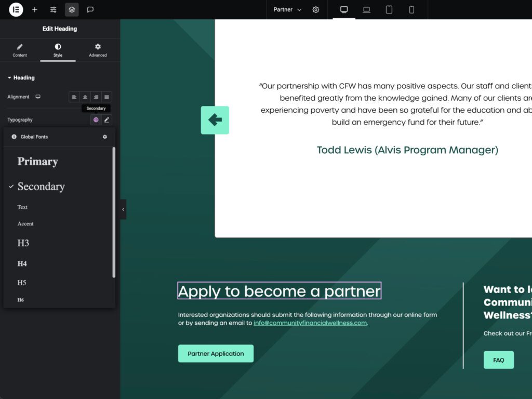Open Site Settings sliders icon
The width and height of the screenshot is (532, 399).
[x=54, y=9]
